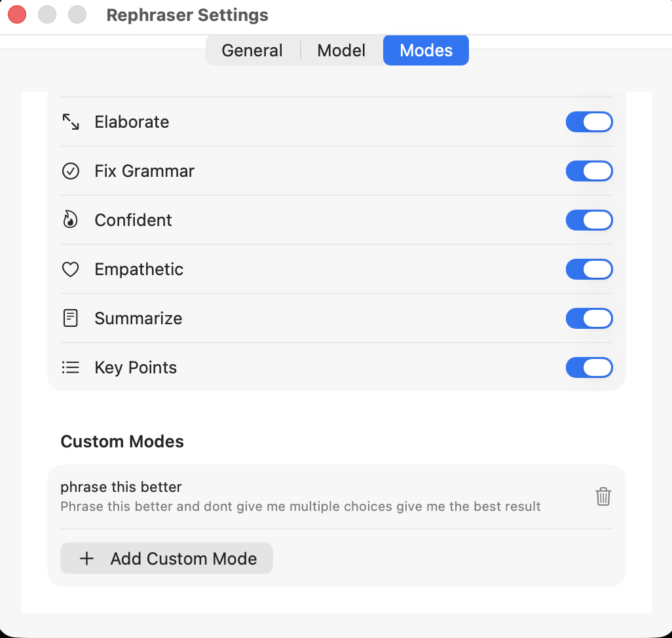Click the plus icon next to Add Custom Mode

point(86,558)
